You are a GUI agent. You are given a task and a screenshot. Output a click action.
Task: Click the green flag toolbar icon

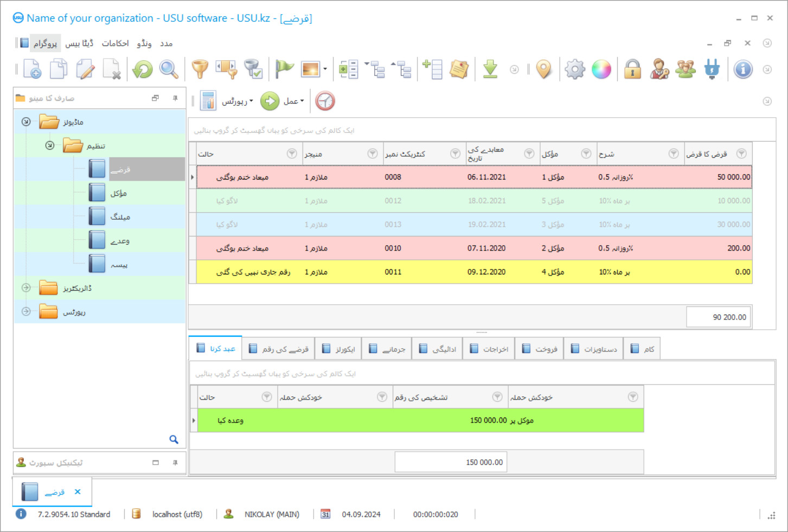pyautogui.click(x=284, y=69)
